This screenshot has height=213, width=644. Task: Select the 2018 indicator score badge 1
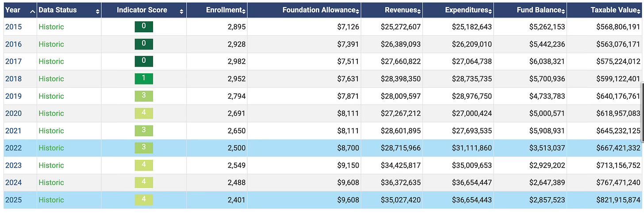point(144,79)
